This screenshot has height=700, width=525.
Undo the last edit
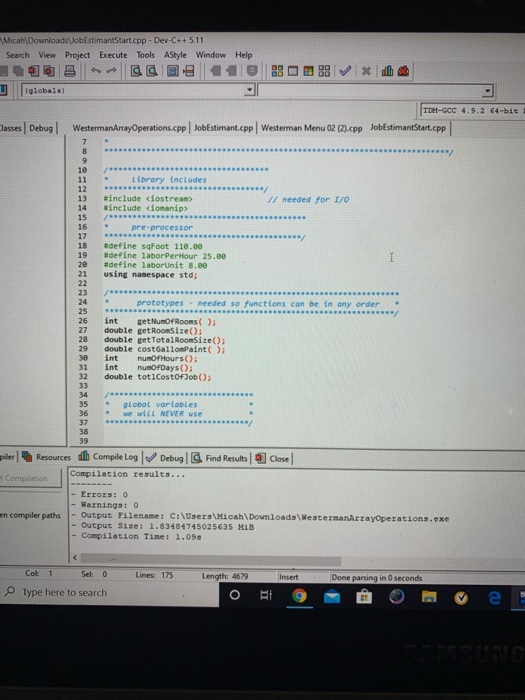pos(96,71)
